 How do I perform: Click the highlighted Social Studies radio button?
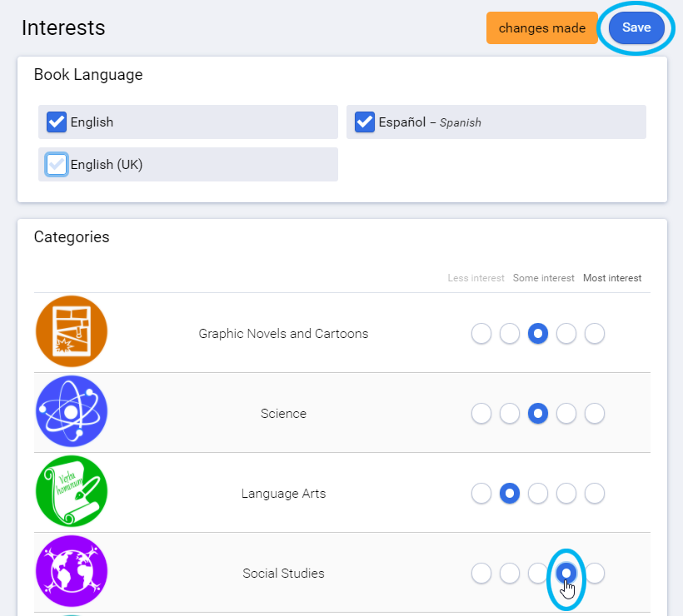[566, 574]
